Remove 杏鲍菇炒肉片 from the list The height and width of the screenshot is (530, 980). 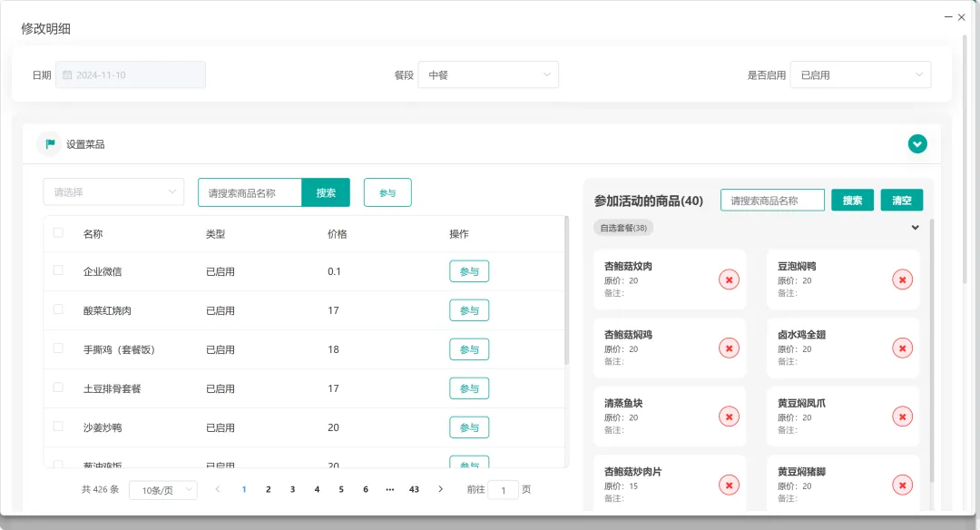729,485
